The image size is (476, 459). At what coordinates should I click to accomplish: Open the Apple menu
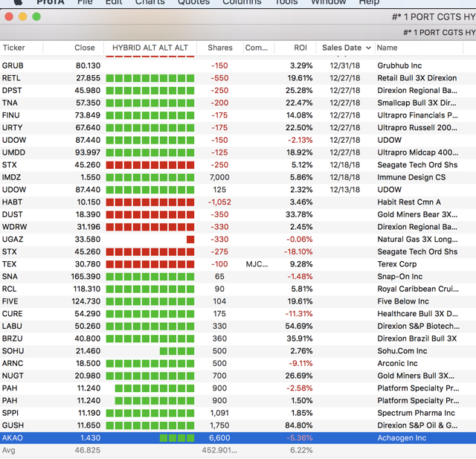tap(18, 1)
